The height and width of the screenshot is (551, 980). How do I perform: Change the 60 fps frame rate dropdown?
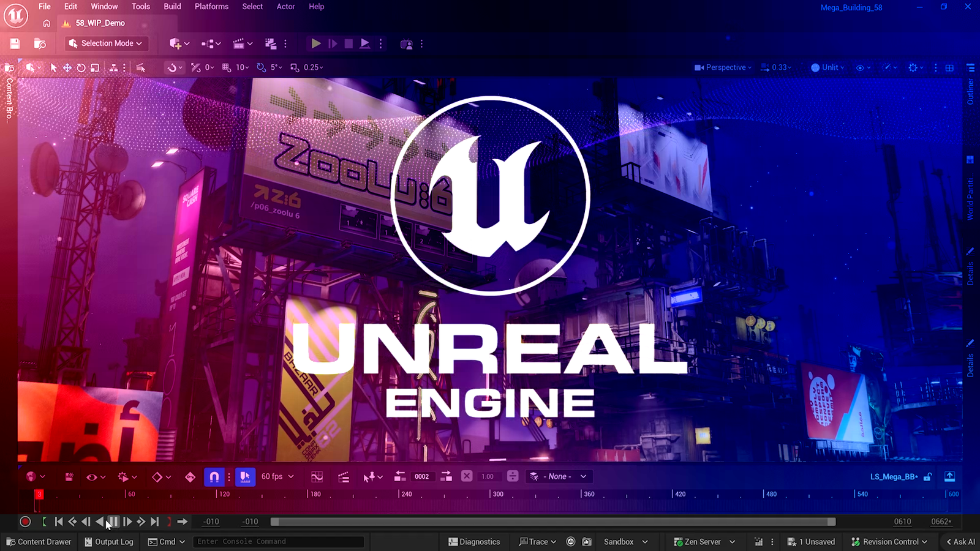point(277,476)
